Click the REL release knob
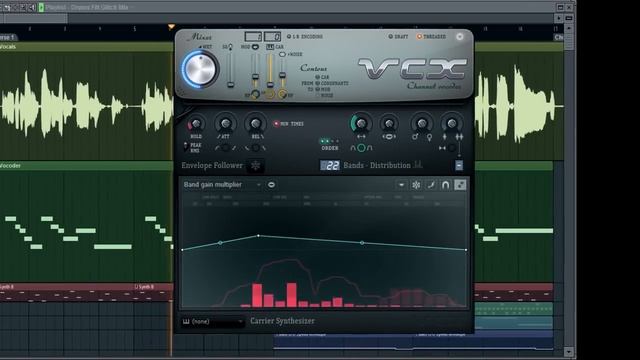Viewport: 640px width, 360px height. [256, 123]
